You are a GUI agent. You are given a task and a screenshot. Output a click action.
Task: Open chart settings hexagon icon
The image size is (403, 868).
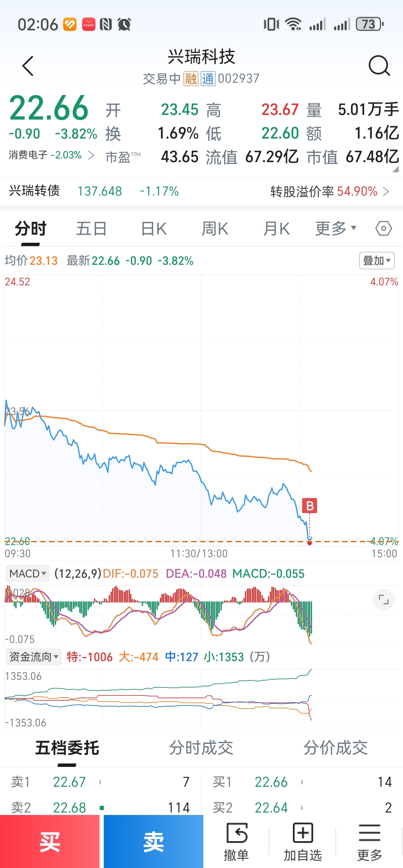pos(383,228)
